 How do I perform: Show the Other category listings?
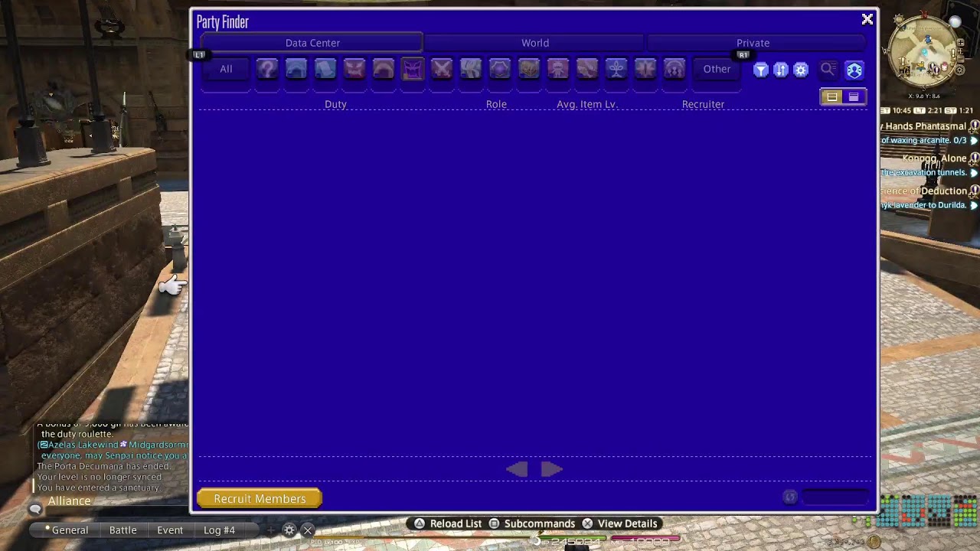point(717,70)
